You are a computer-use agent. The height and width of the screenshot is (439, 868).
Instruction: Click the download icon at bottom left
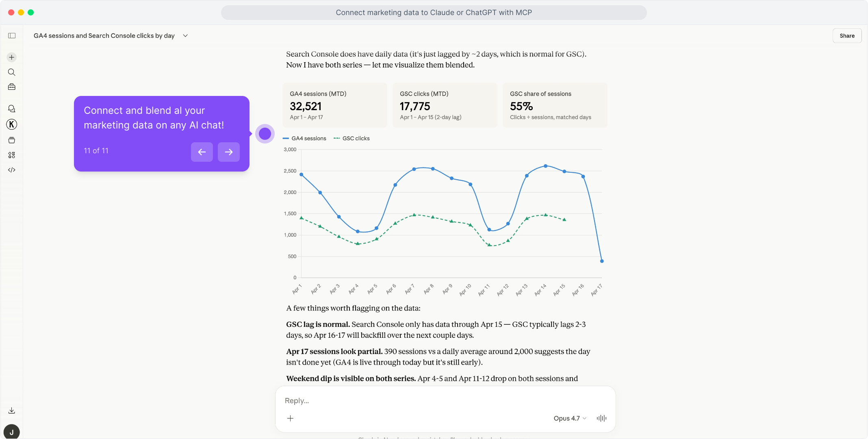click(11, 410)
